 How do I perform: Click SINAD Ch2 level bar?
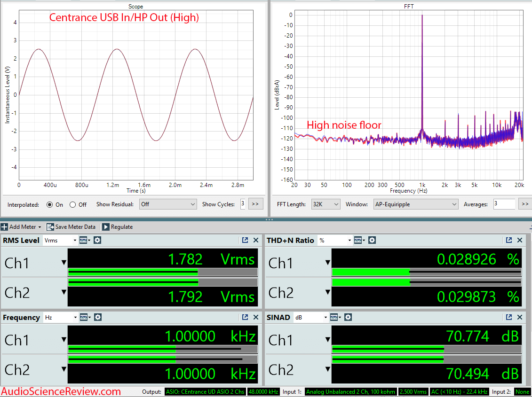[426, 359]
